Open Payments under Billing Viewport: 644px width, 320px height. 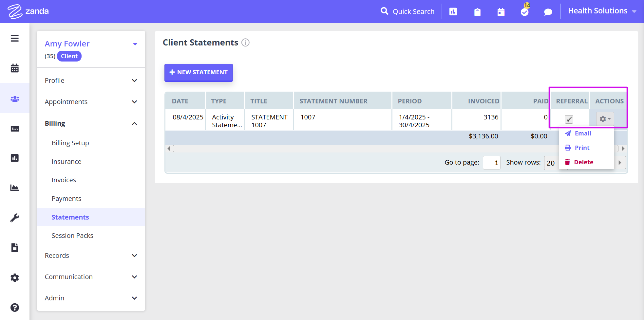click(x=66, y=199)
